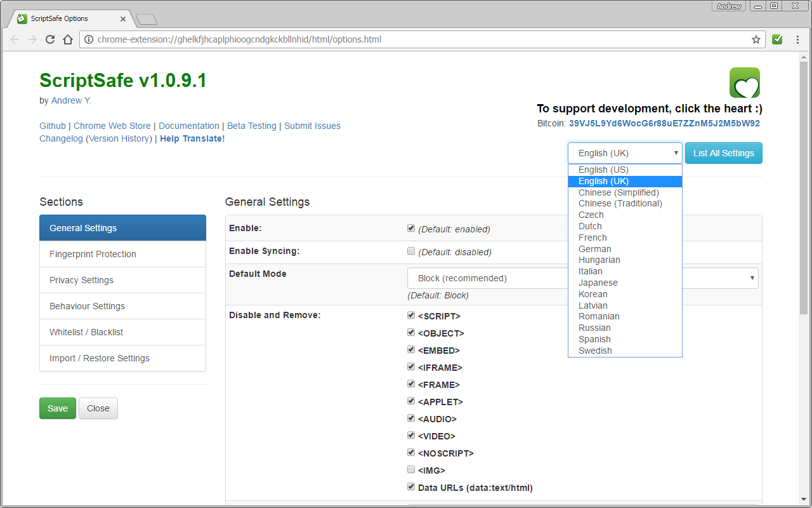This screenshot has width=812, height=508.
Task: Open the Submit Issues link
Action: pos(312,126)
